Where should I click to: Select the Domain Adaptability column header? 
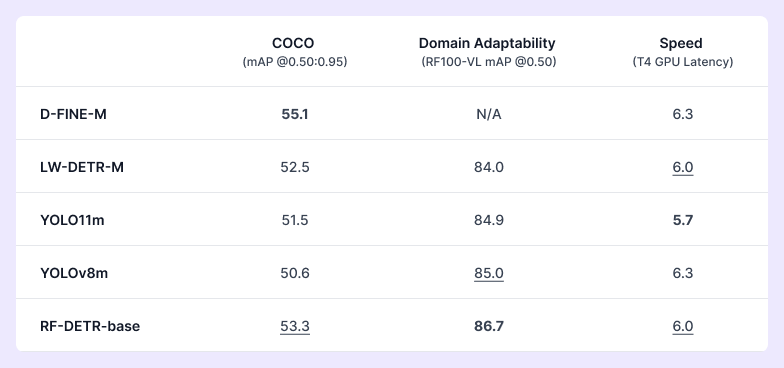click(487, 44)
